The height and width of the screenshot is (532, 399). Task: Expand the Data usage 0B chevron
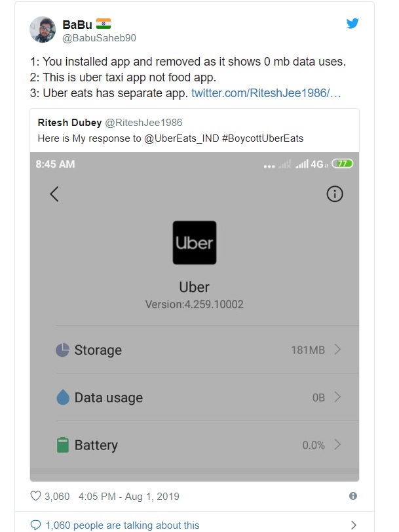pyautogui.click(x=337, y=397)
